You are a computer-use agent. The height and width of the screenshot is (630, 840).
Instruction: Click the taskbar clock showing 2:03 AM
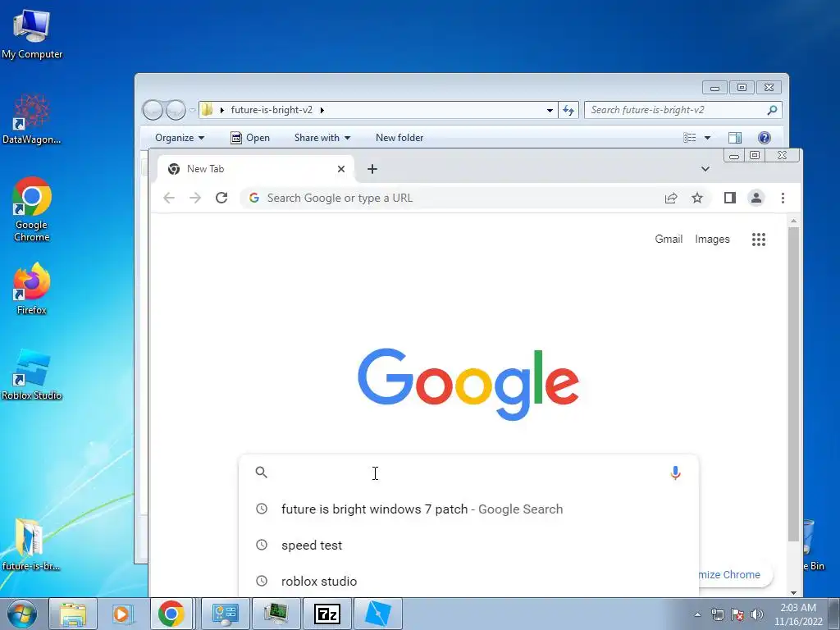coord(798,614)
